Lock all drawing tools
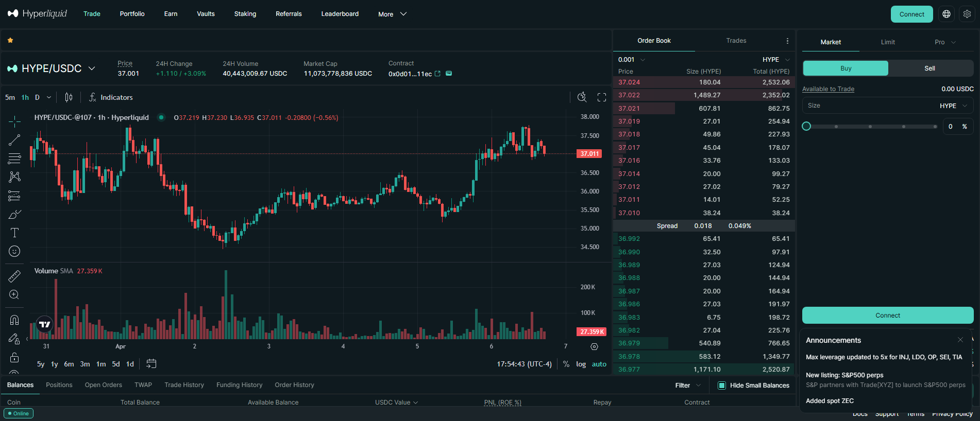 point(14,357)
